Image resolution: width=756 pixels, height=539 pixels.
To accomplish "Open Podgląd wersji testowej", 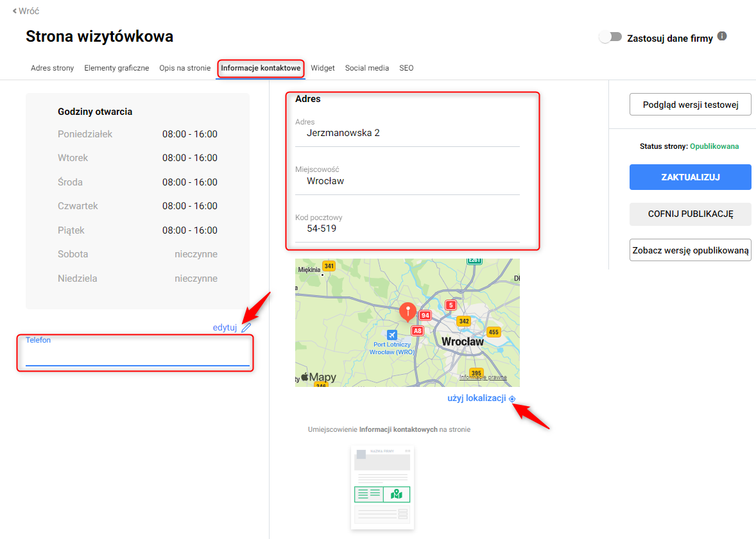I will point(690,105).
